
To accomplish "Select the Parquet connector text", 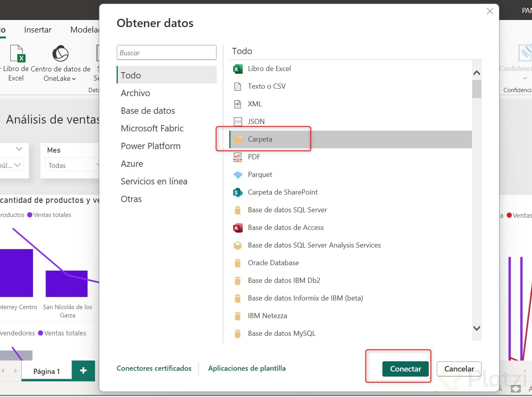I will pyautogui.click(x=260, y=175).
